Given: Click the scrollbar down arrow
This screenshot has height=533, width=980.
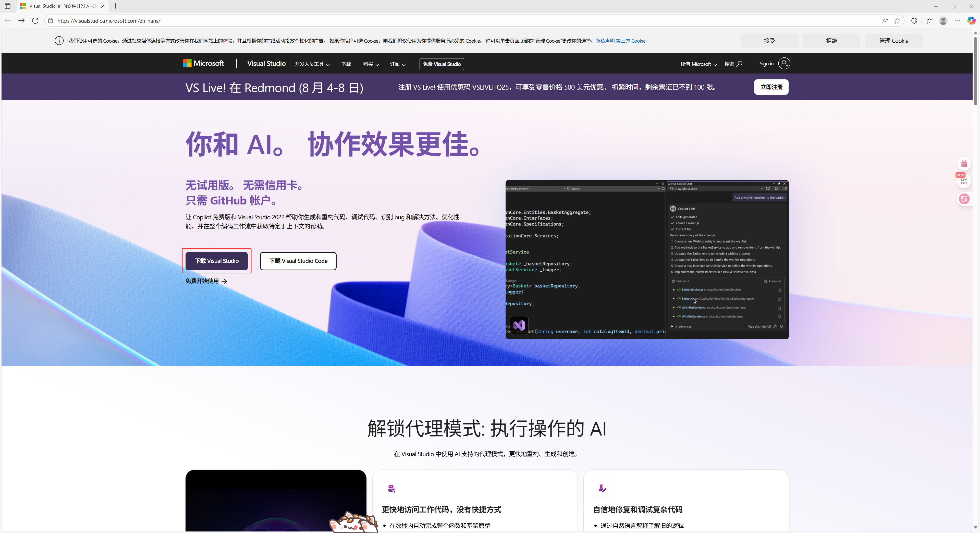Looking at the screenshot, I should (975, 527).
